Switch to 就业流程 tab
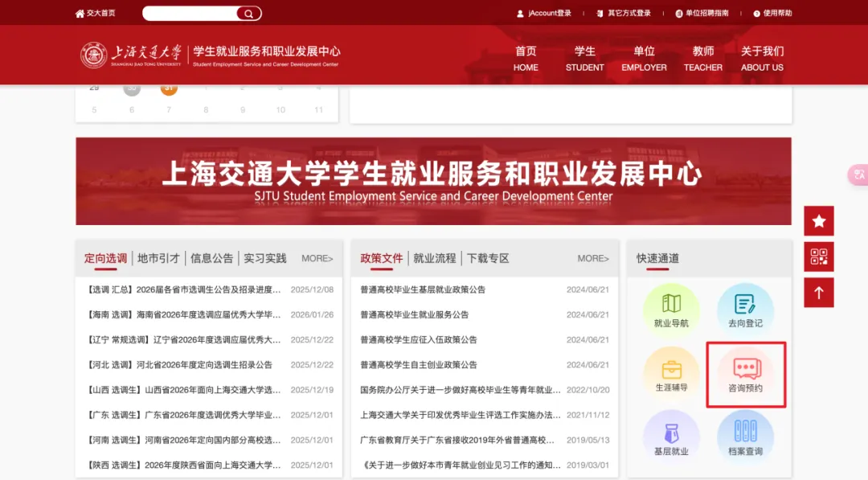868x480 pixels. click(435, 258)
